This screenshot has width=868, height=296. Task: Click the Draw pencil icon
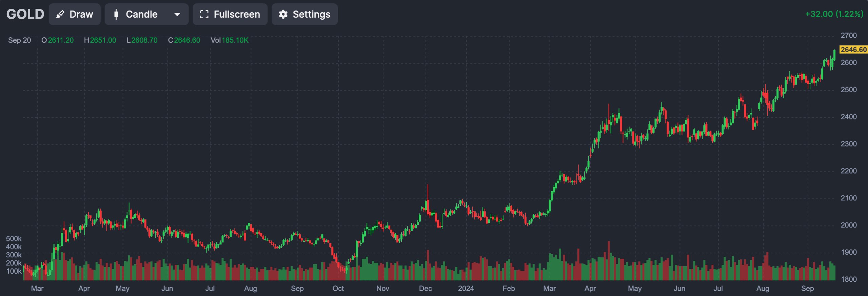coord(60,14)
